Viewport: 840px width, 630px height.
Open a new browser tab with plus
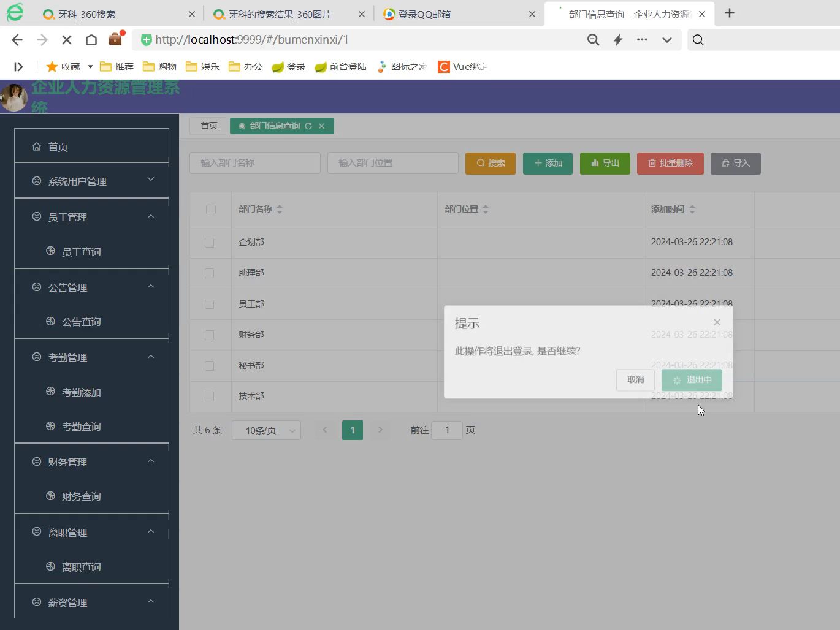click(x=730, y=13)
